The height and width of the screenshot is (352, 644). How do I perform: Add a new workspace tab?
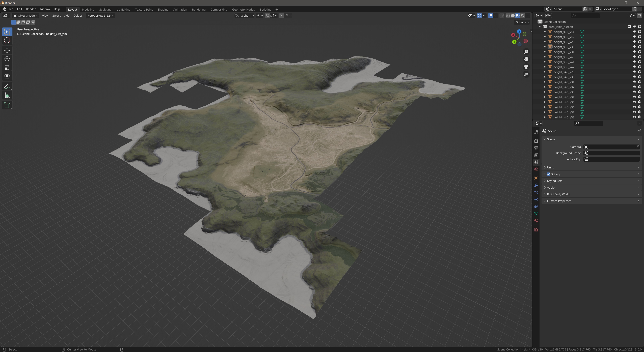[277, 10]
